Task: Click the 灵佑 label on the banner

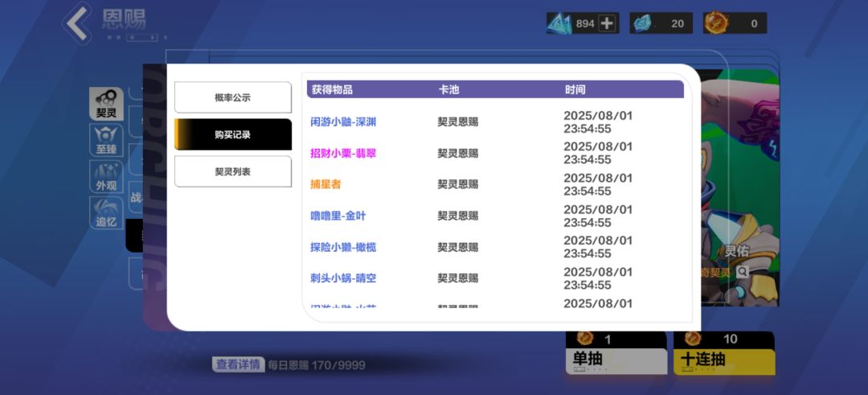Action: pyautogui.click(x=737, y=251)
